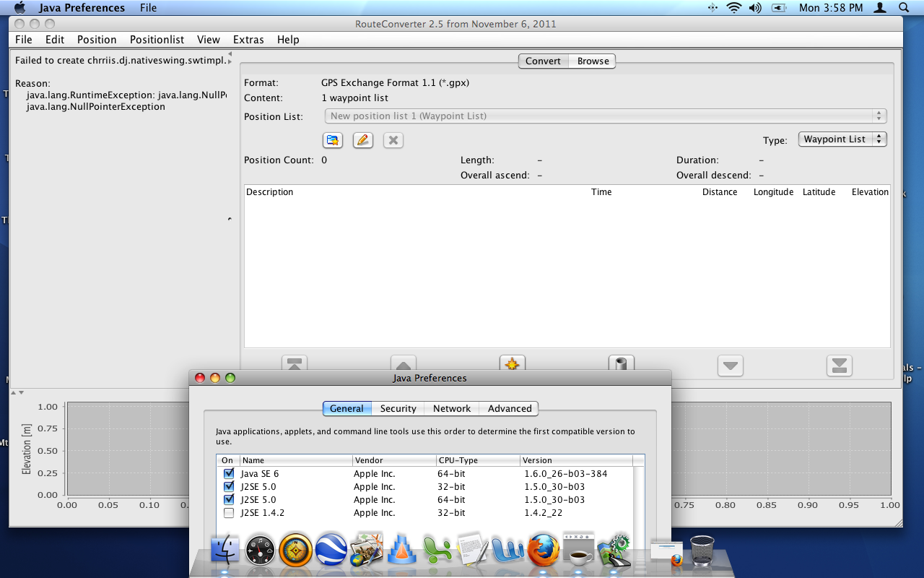Click the RouteConverter map-and-gear Dock icon
Viewport: 924px width, 578px height.
coord(614,551)
